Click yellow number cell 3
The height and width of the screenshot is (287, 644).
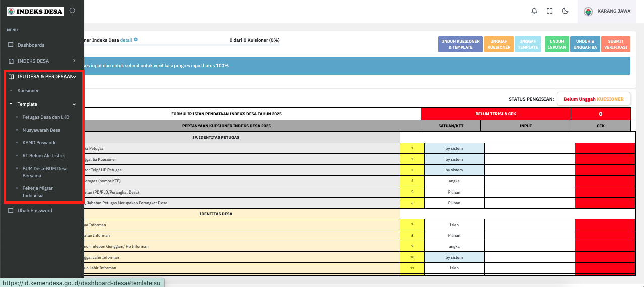412,170
